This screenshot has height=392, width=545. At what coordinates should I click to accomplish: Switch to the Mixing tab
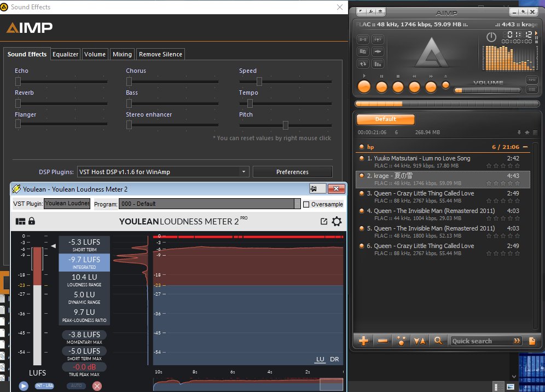123,54
